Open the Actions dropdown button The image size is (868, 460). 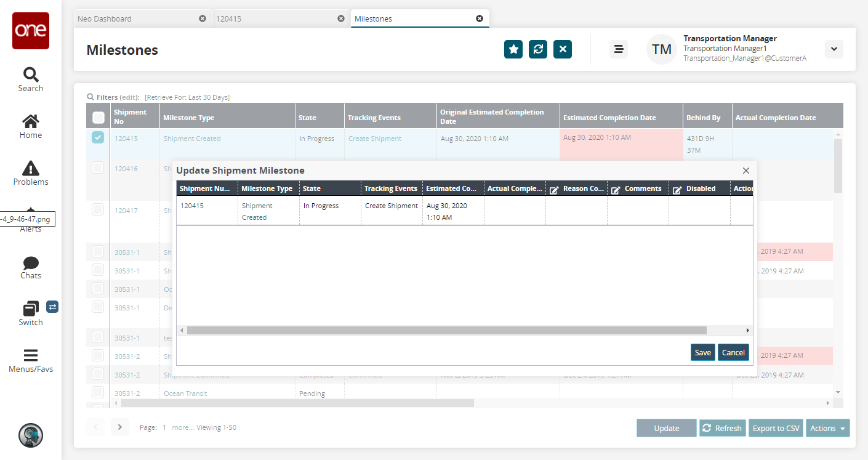point(827,428)
